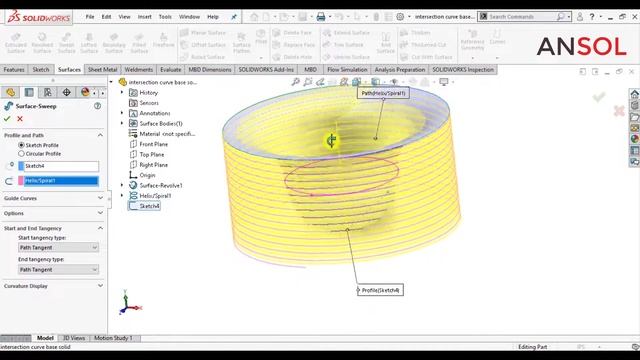Open the Tools menu
The width and height of the screenshot is (640, 360).
tap(165, 17)
